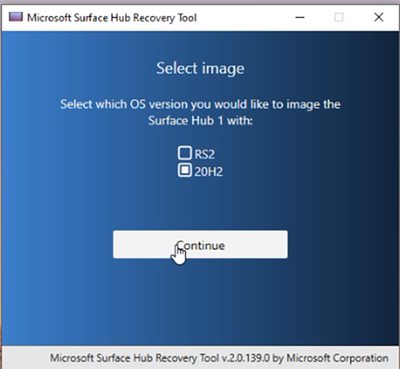Click the version text v.2.0.139.0 footer
Viewport: 400px width, 369px height.
tap(219, 358)
